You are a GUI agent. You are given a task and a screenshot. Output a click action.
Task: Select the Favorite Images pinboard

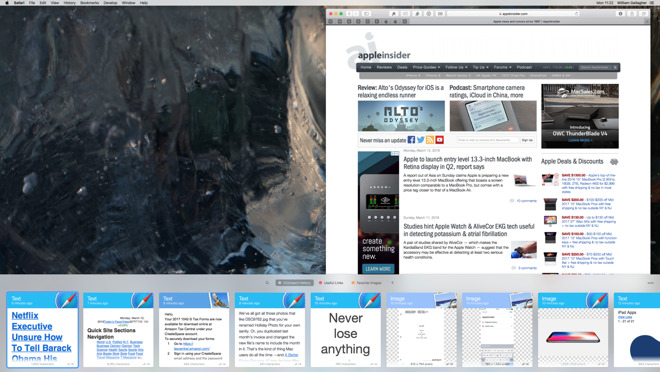[x=367, y=283]
